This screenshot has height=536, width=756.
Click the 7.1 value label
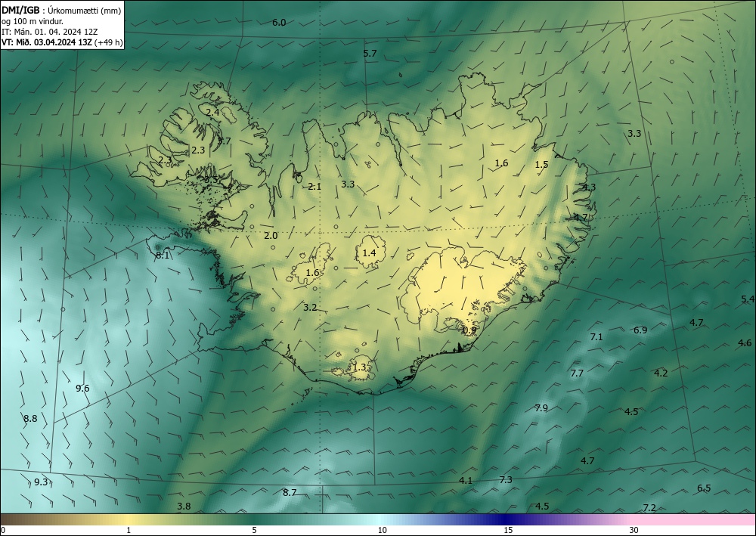(596, 337)
